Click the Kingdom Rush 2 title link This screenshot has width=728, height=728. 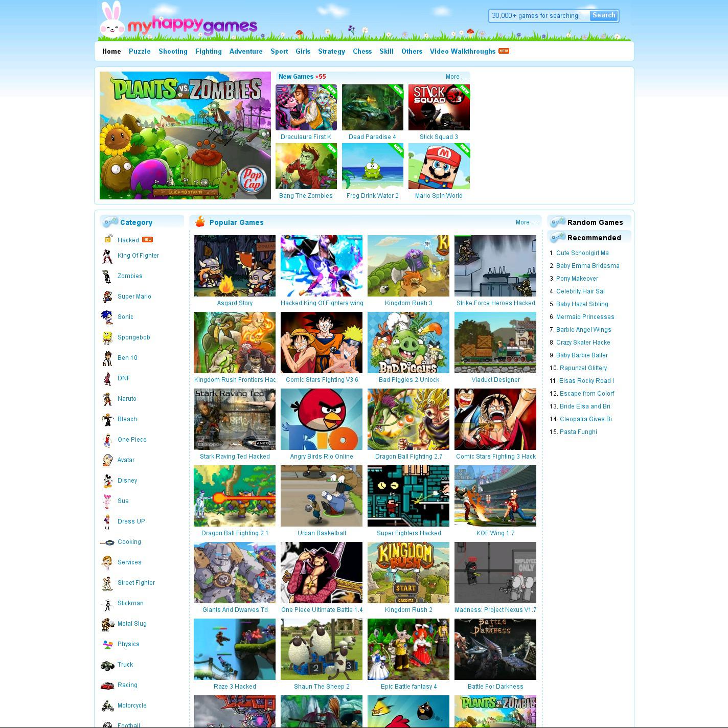(x=408, y=610)
